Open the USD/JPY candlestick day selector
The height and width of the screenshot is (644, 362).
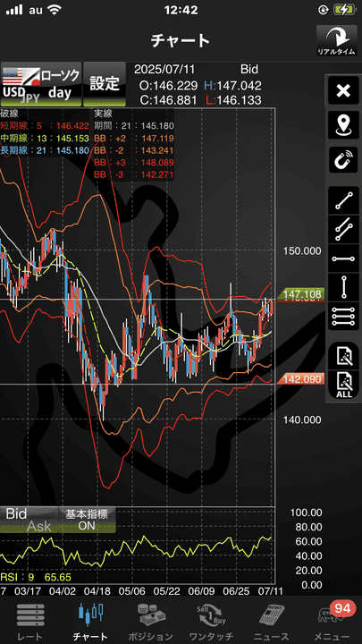tap(41, 84)
